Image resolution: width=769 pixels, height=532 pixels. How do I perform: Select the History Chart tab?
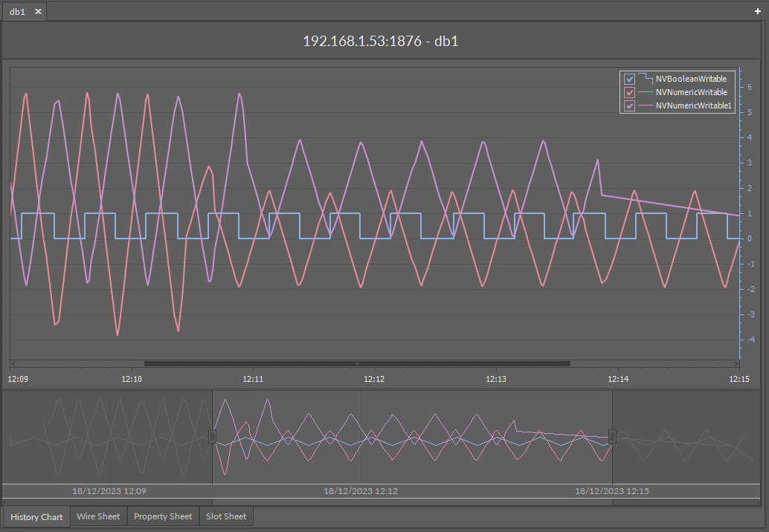pyautogui.click(x=36, y=516)
